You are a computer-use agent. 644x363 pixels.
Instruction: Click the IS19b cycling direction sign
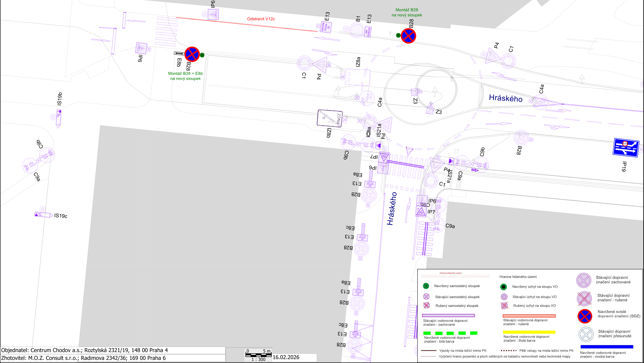59,118
